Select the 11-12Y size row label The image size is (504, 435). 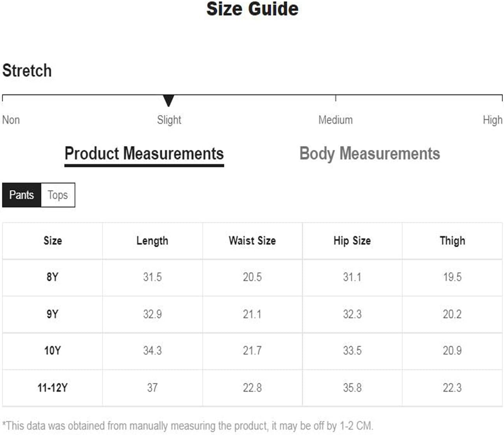coord(52,388)
